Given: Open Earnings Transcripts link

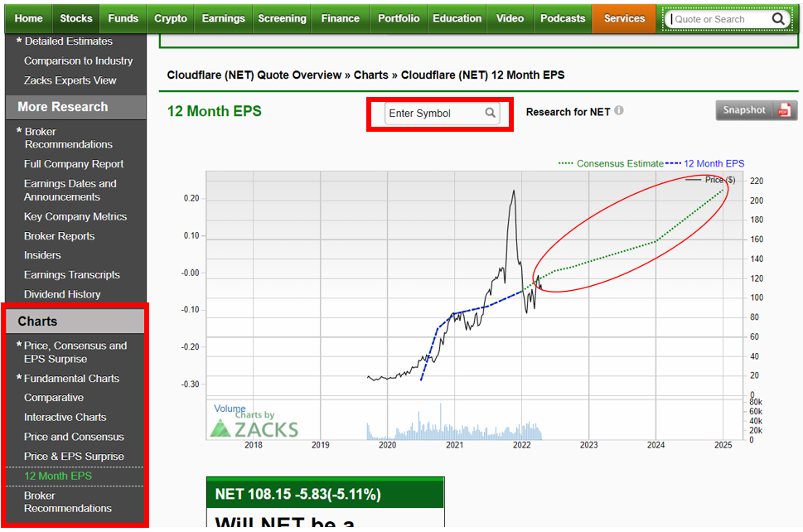Looking at the screenshot, I should pos(72,274).
